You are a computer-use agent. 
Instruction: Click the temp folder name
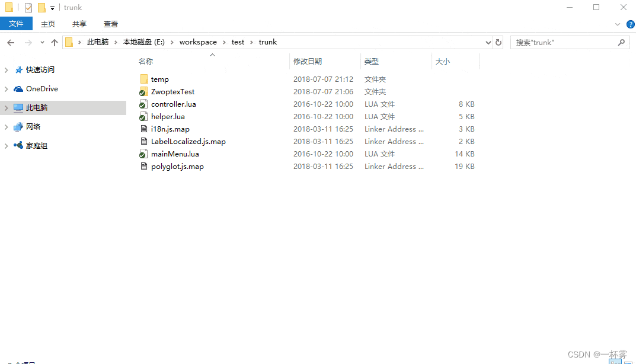coord(160,79)
